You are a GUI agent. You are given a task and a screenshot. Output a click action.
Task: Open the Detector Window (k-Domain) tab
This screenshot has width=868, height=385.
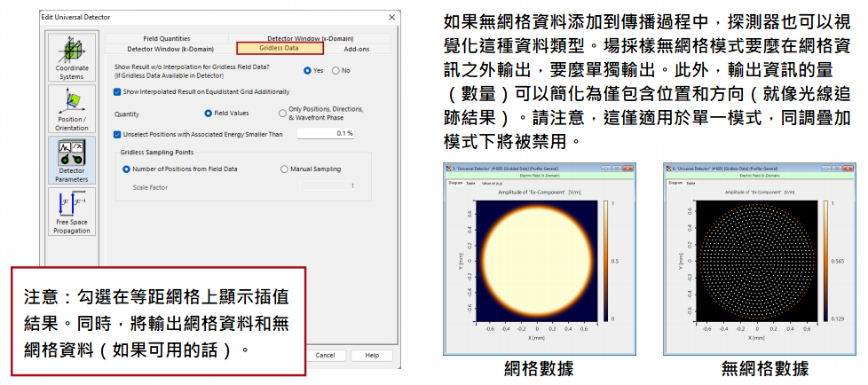point(168,48)
